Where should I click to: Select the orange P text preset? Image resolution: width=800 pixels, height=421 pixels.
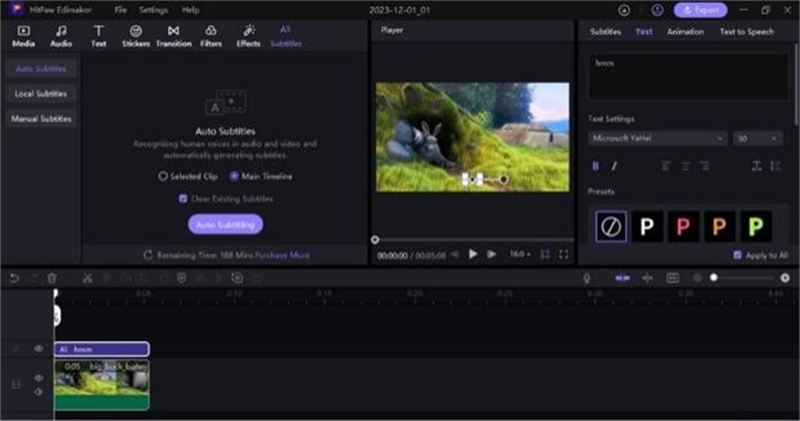pos(719,226)
